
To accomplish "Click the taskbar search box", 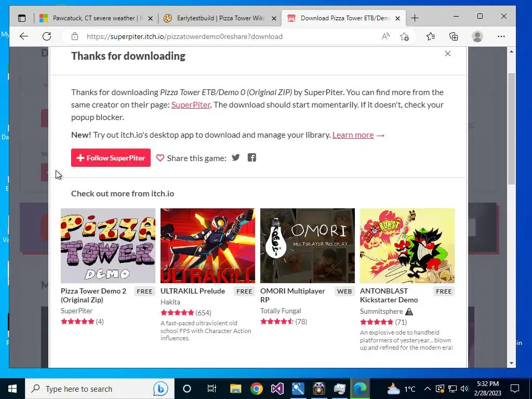I will pos(100,389).
